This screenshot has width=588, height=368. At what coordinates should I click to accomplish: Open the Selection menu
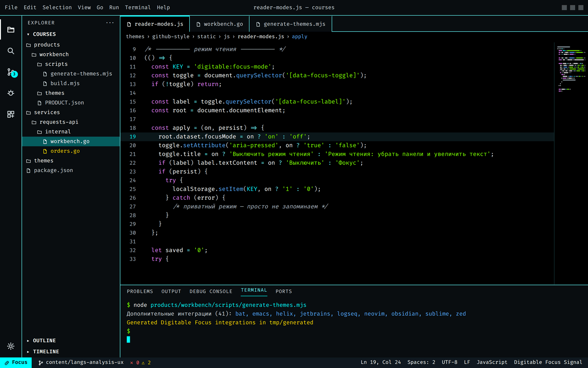57,7
